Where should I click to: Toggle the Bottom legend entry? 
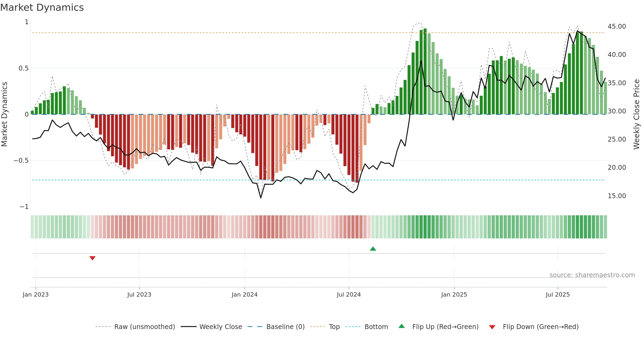coord(367,327)
